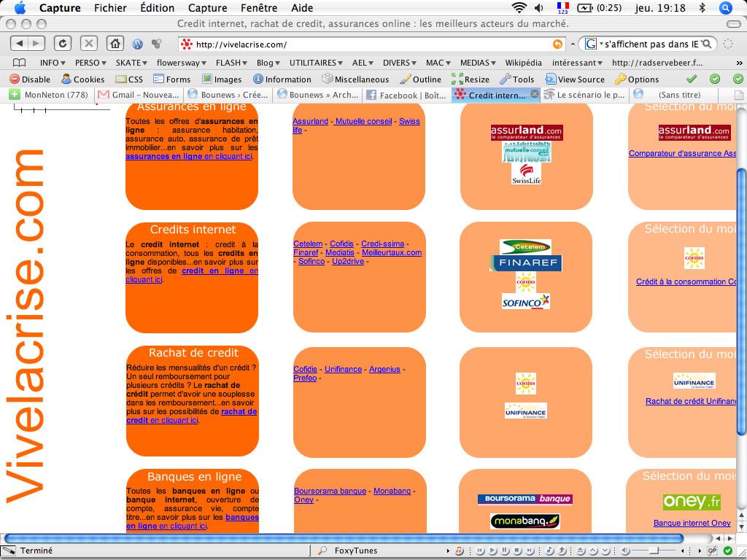Click the browser forward arrow button
Viewport: 747px width, 560px height.
point(36,44)
